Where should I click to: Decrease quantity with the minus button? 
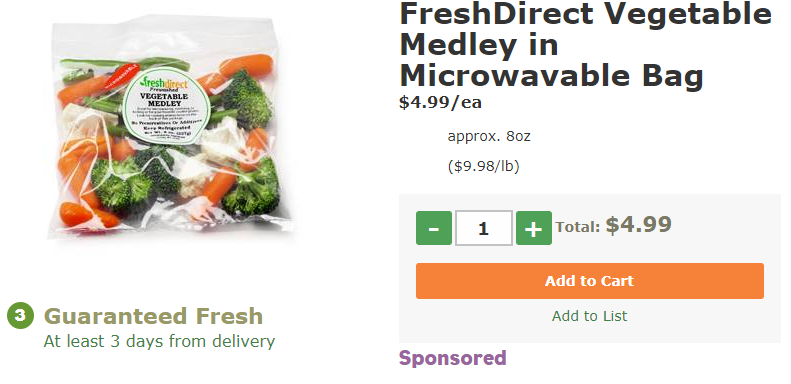[433, 228]
